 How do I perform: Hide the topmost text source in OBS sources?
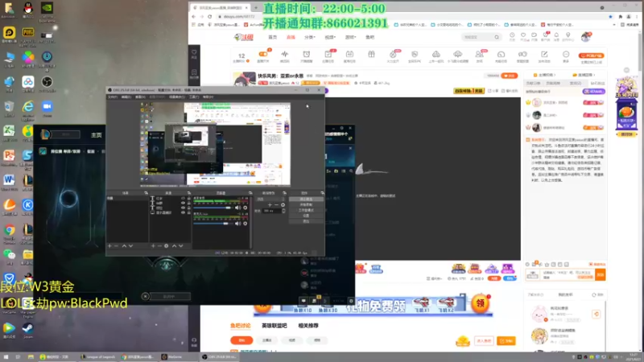(184, 198)
